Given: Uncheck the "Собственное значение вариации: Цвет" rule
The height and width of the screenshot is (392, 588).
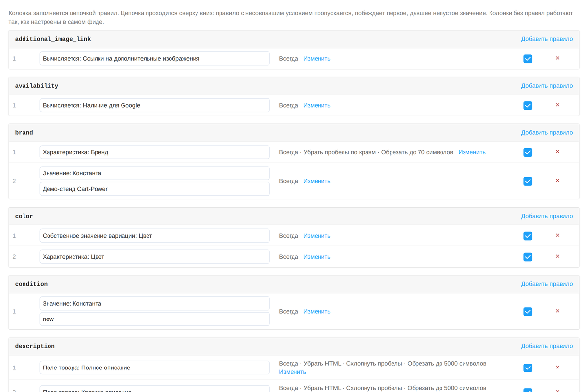Looking at the screenshot, I should pyautogui.click(x=528, y=236).
